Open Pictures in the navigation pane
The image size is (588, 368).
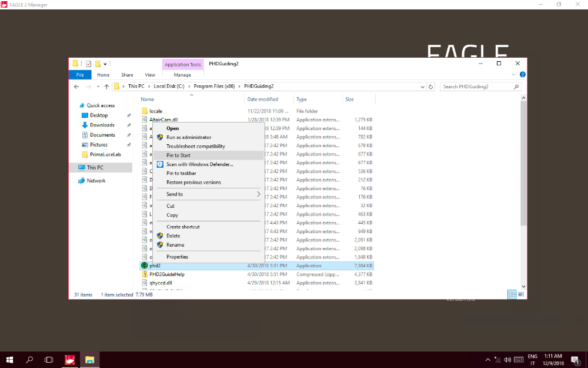pos(99,145)
